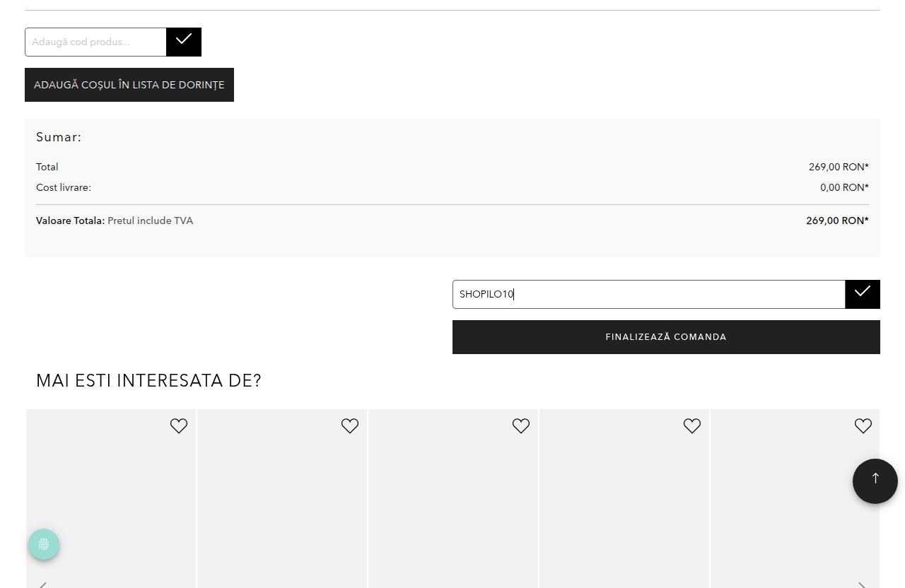Click the 'Adaugă cod produs' input field
905x588 pixels.
pyautogui.click(x=95, y=42)
